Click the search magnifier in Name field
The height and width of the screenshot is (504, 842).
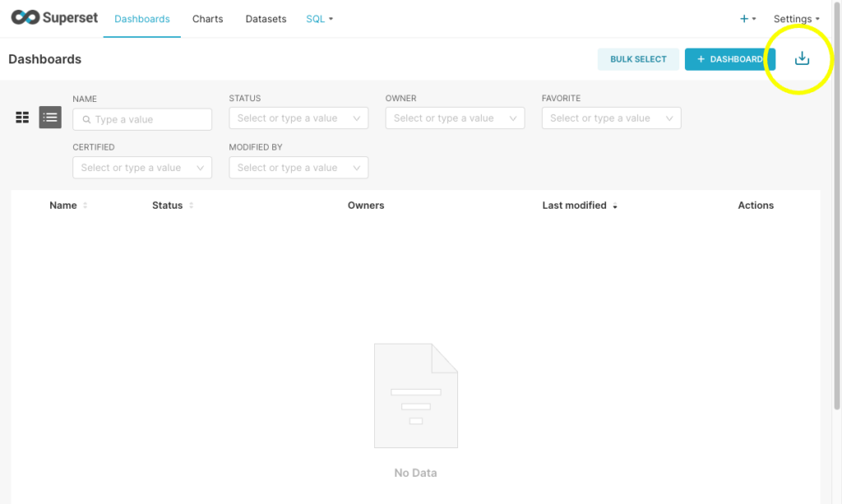click(x=86, y=119)
